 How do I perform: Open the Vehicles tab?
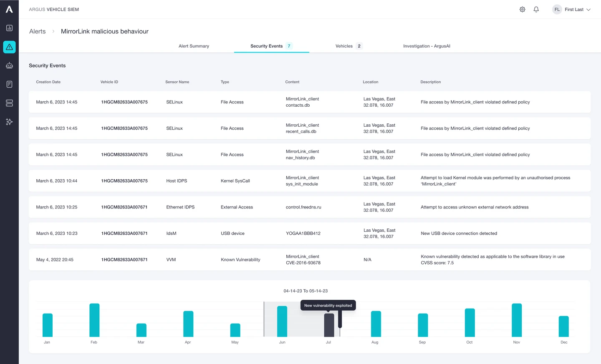pos(349,46)
